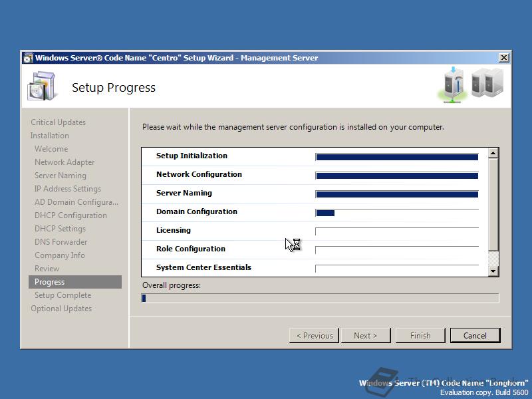Click the System Center Essentials label

(203, 267)
